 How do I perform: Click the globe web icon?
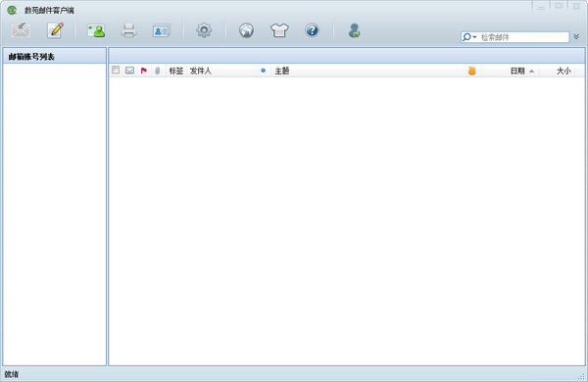pyautogui.click(x=246, y=30)
